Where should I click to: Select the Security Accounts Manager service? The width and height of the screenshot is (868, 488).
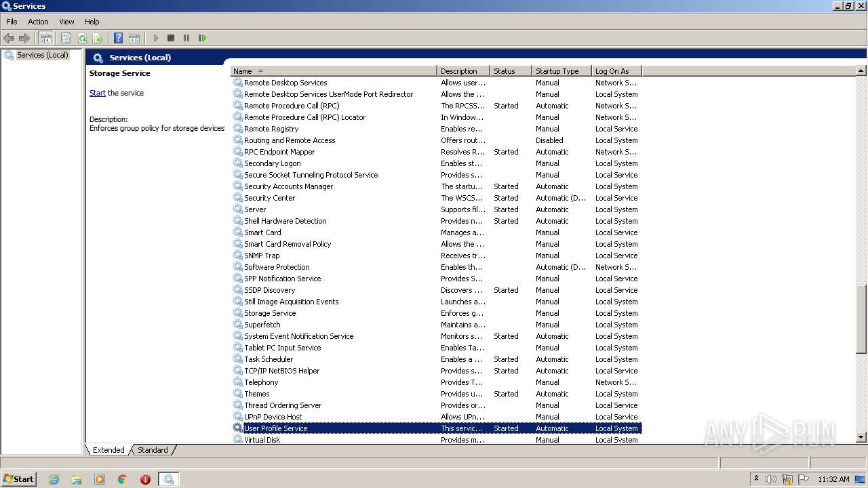436,186
